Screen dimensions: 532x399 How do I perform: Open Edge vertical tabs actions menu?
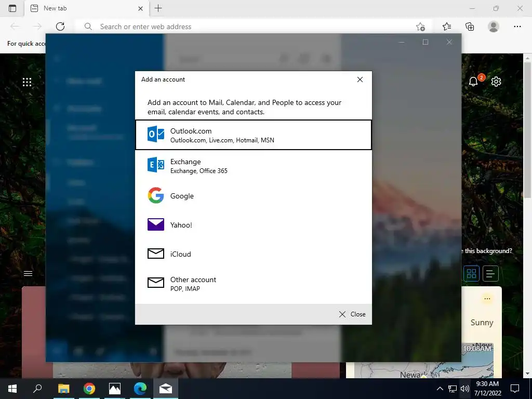pos(12,8)
